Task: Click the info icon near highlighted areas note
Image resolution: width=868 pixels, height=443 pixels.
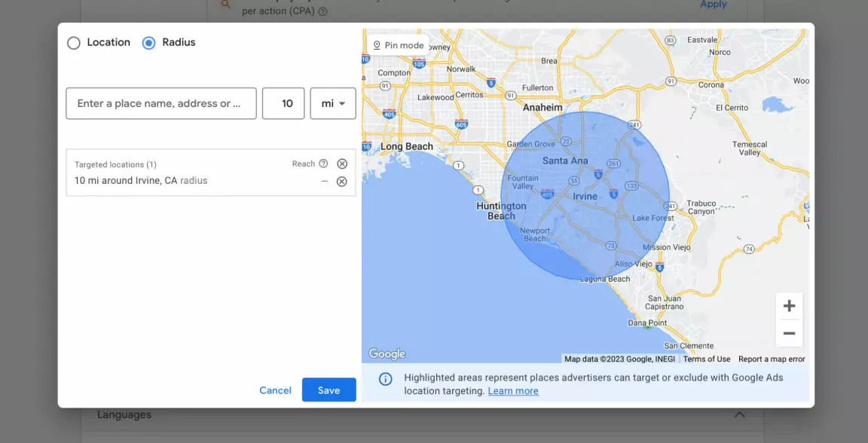Action: (386, 378)
